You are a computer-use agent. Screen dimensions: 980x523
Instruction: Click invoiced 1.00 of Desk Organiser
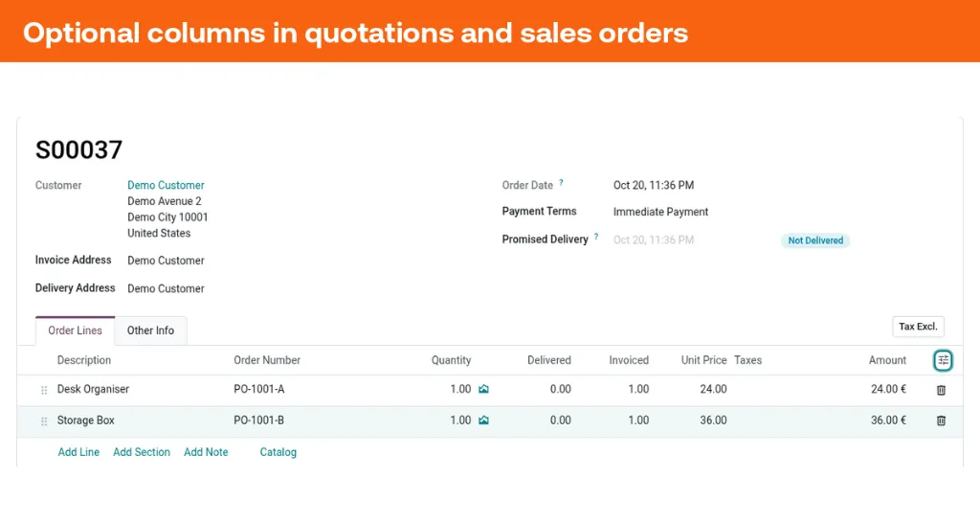coord(638,389)
